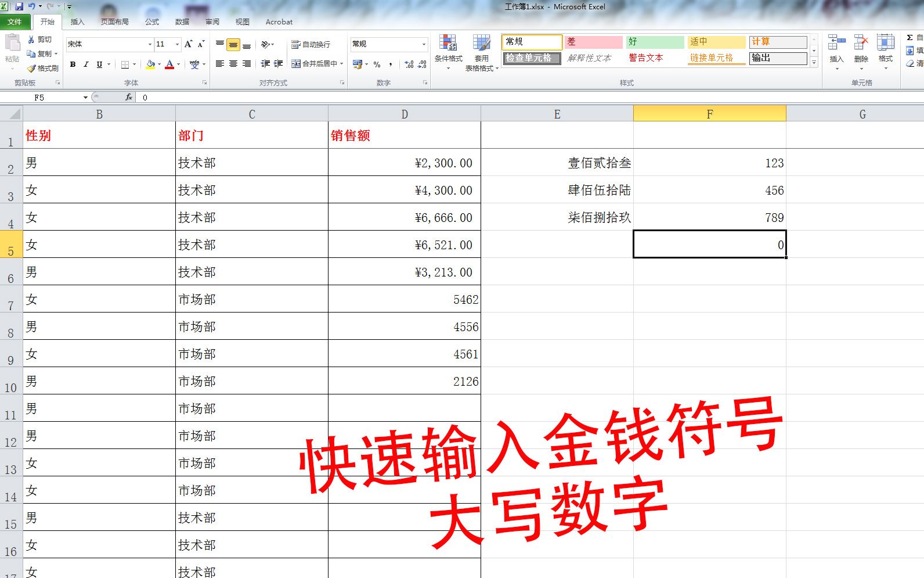Screen dimensions: 924x578
Task: Toggle bold formatting
Action: point(73,64)
